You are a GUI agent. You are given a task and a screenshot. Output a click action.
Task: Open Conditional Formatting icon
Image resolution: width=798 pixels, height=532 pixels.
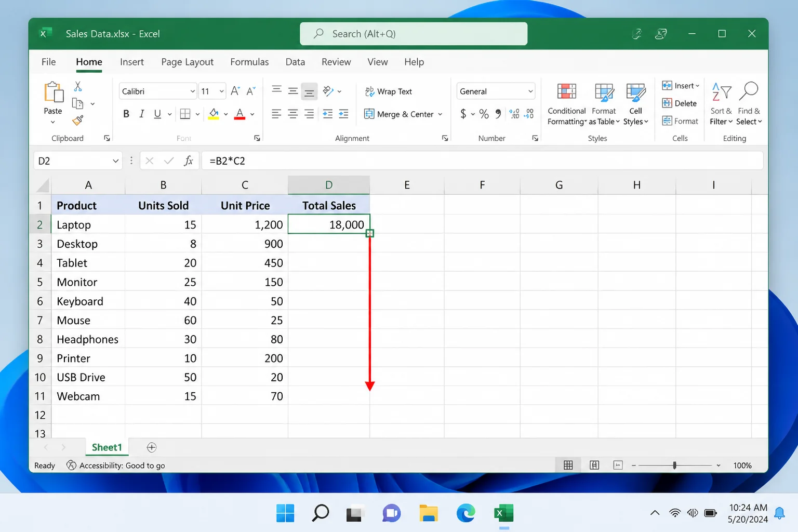tap(567, 92)
